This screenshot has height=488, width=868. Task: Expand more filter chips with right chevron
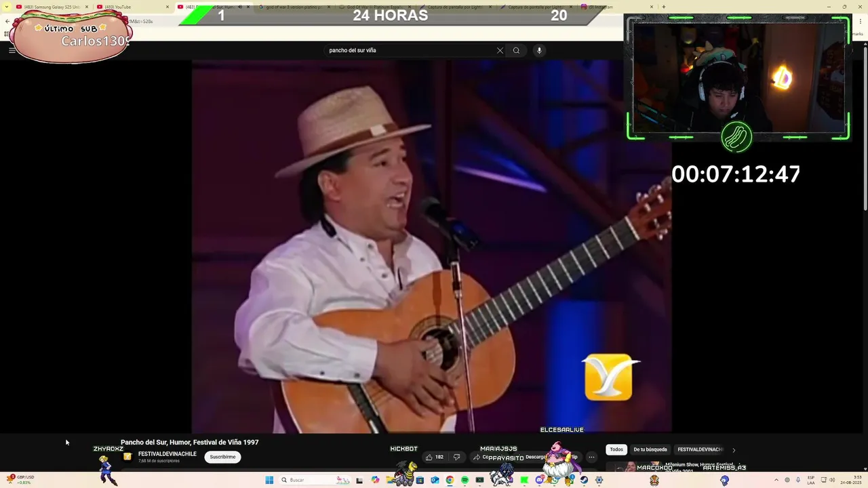click(733, 449)
